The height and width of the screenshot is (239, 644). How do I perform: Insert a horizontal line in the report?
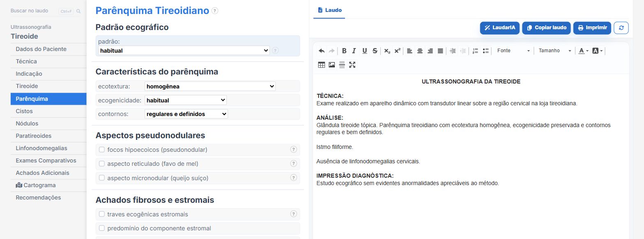coord(342,65)
